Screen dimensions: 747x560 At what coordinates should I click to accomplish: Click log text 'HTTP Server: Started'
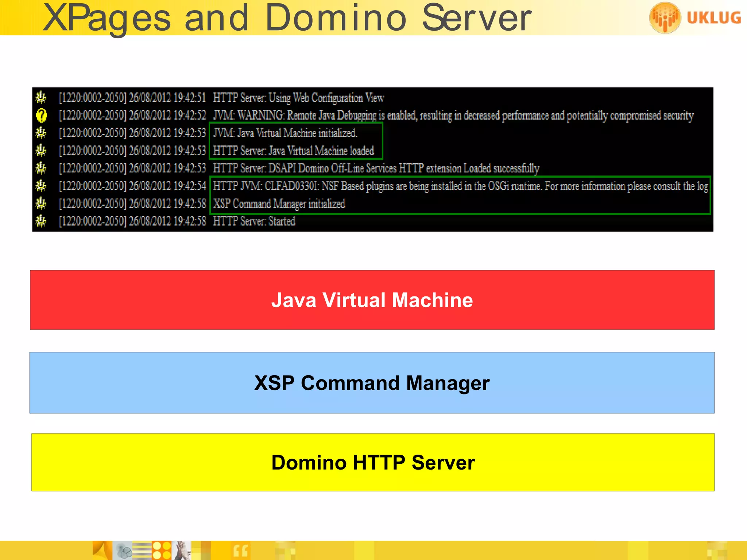point(254,221)
